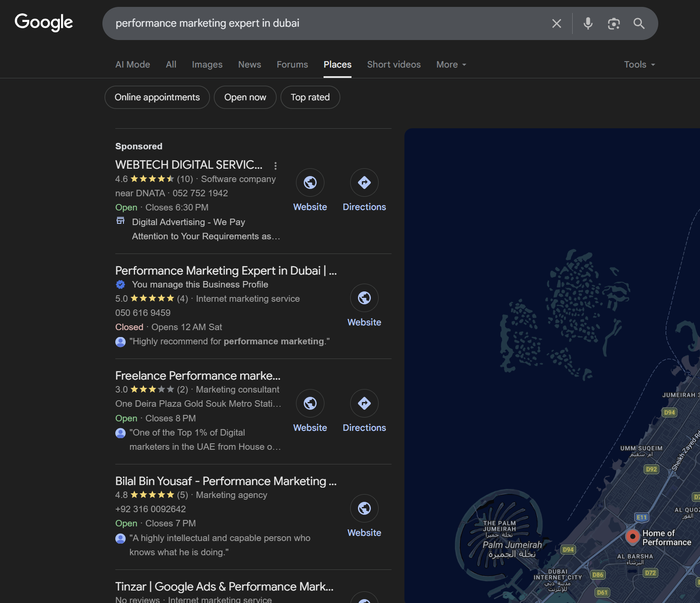Screen dimensions: 700x603
Task: Click the Freelance Performance marketer 'Directions' text link
Action: (x=364, y=428)
